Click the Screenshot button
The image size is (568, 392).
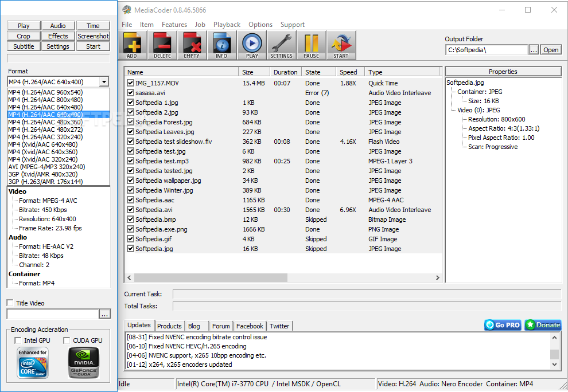(x=93, y=36)
